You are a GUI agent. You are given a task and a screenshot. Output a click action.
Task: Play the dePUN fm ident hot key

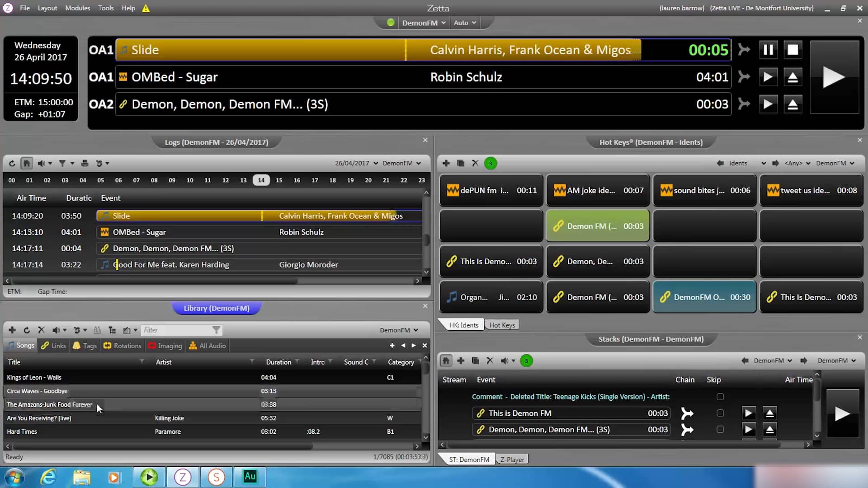click(x=491, y=190)
